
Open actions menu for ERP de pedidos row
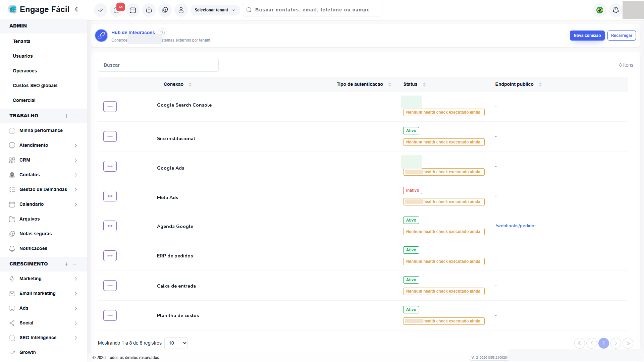(x=110, y=256)
